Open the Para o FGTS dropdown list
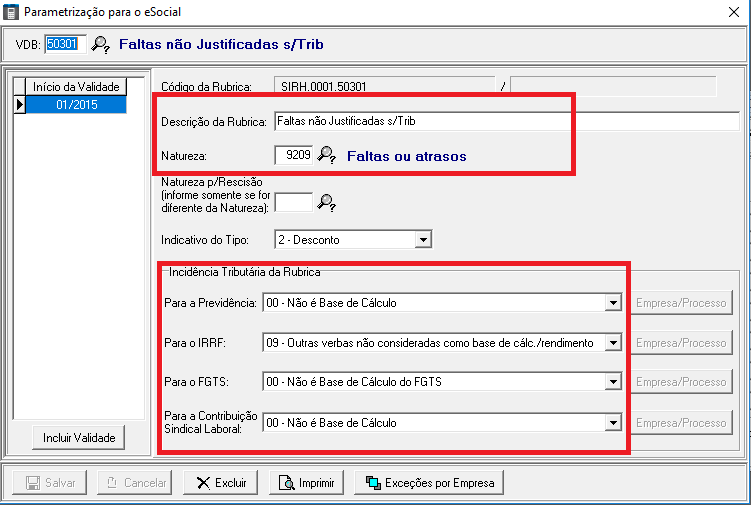751x505 pixels. [613, 382]
